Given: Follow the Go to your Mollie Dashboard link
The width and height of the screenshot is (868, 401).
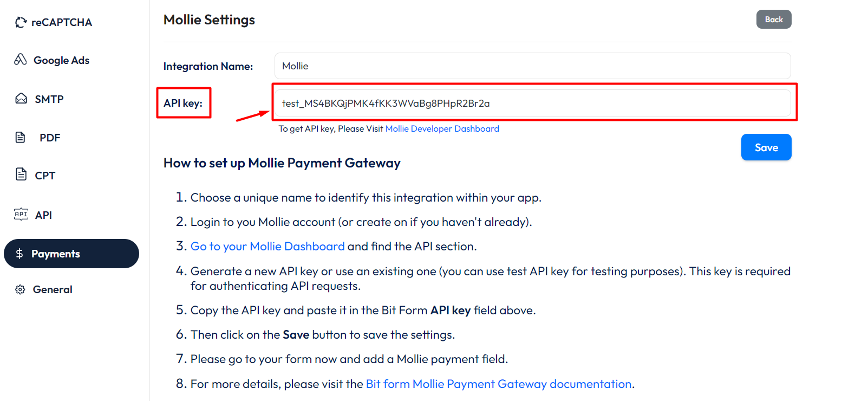Looking at the screenshot, I should pos(267,247).
